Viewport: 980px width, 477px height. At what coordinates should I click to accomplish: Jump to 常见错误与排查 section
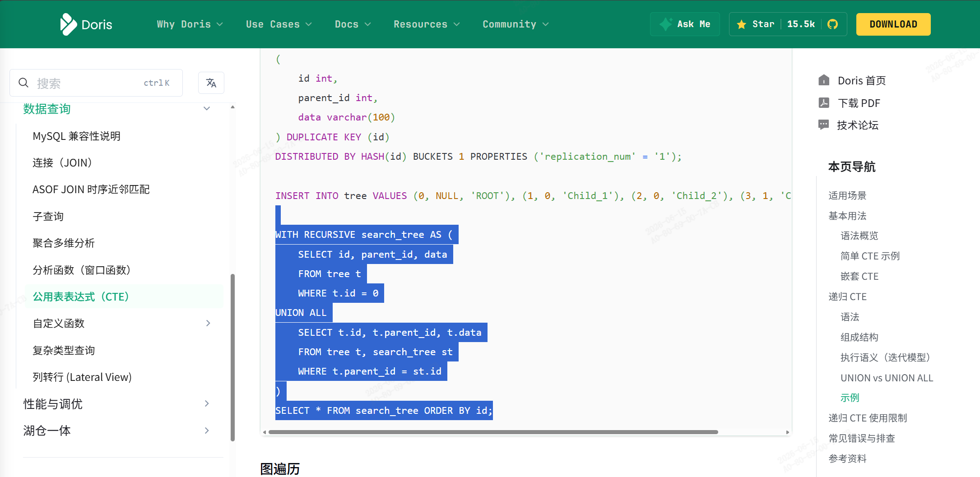click(x=862, y=438)
